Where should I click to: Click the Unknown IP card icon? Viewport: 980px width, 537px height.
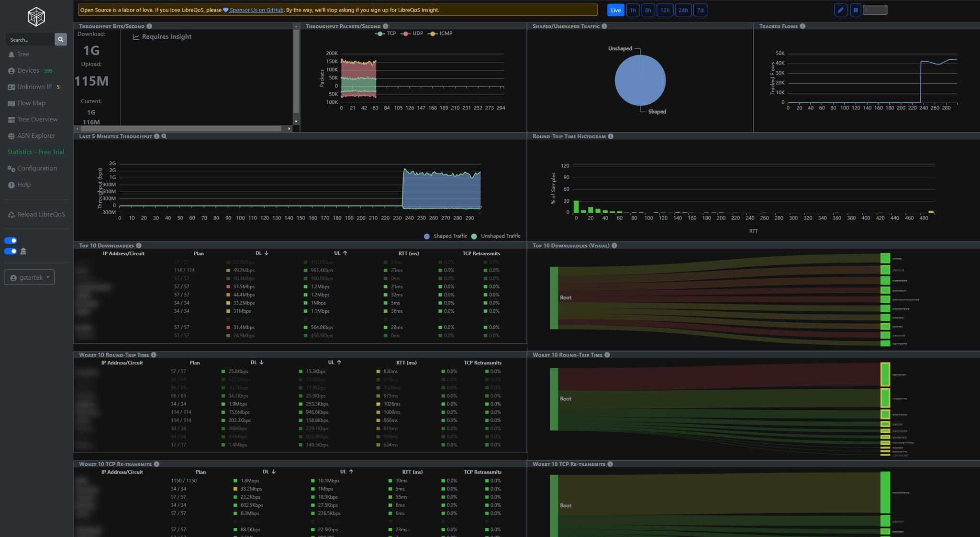pyautogui.click(x=11, y=87)
